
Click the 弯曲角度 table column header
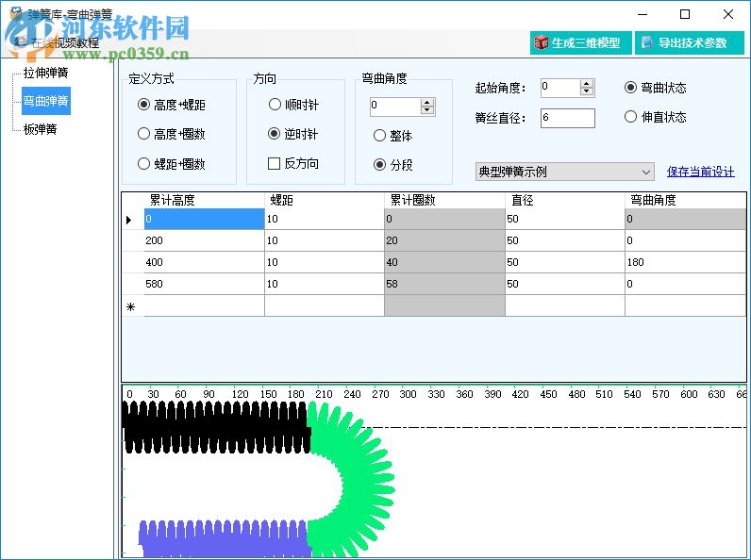tap(685, 200)
